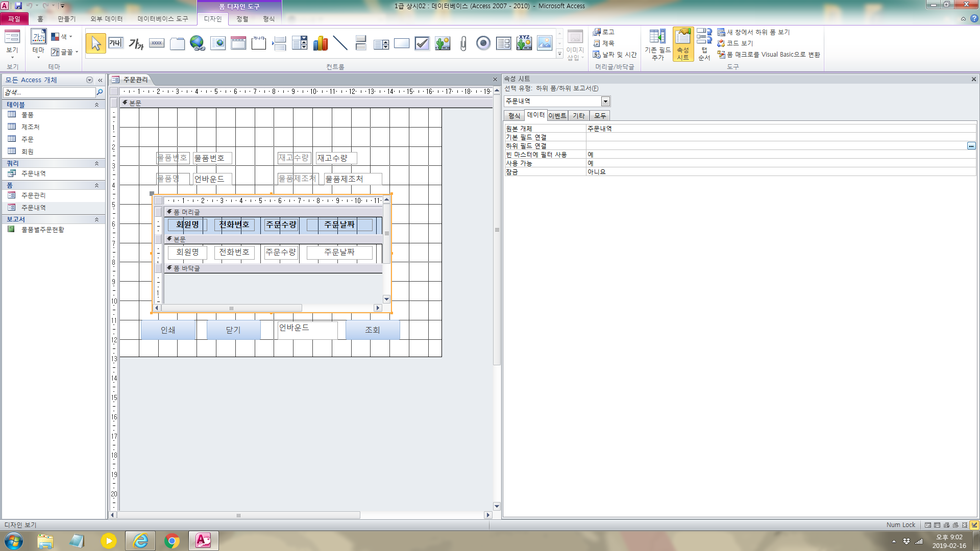
Task: Collapse the navigation pane shutter bar
Action: (100, 80)
